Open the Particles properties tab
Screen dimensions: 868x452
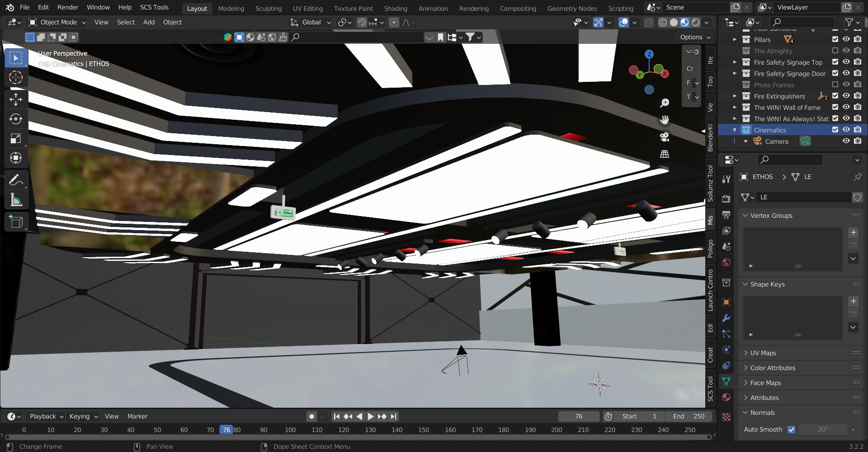point(726,334)
